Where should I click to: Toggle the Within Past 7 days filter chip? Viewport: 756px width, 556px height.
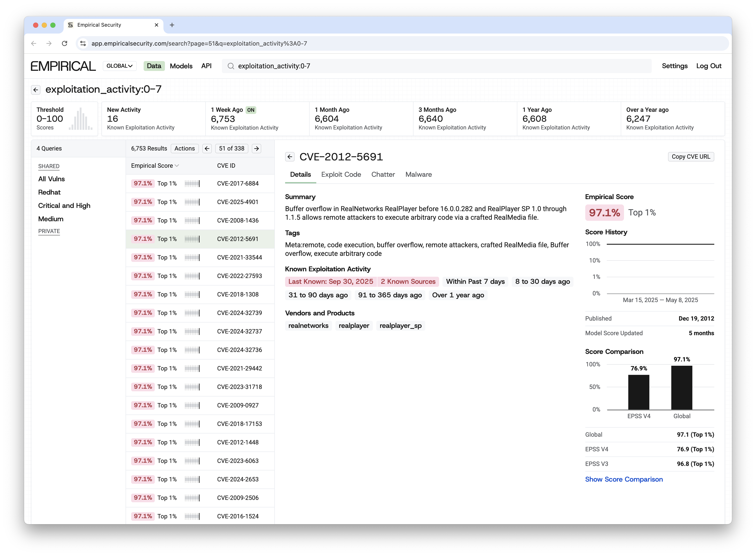coord(475,282)
